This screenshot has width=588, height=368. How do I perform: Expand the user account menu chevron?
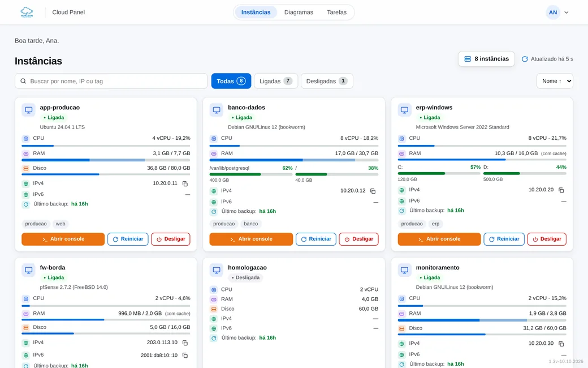(567, 12)
